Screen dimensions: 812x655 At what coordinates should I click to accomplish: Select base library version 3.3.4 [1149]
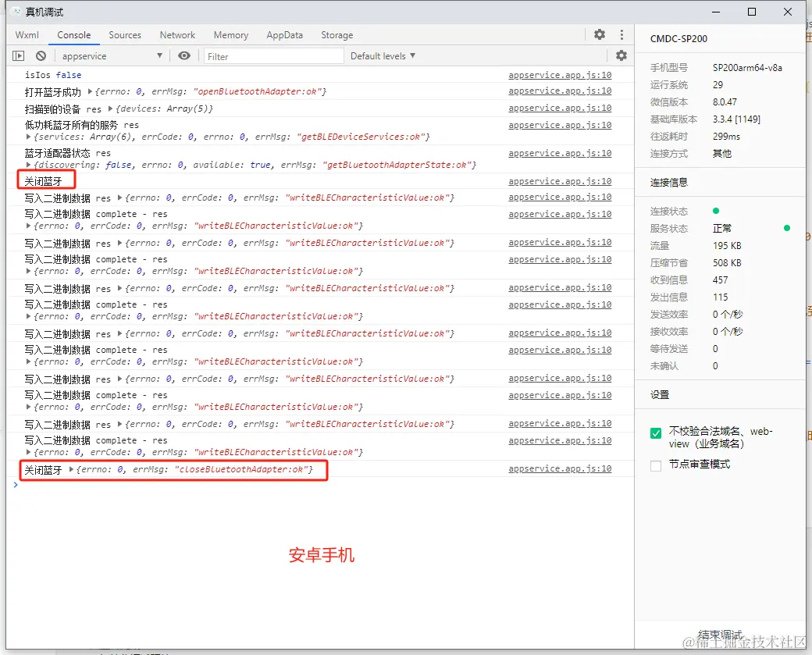coord(736,119)
